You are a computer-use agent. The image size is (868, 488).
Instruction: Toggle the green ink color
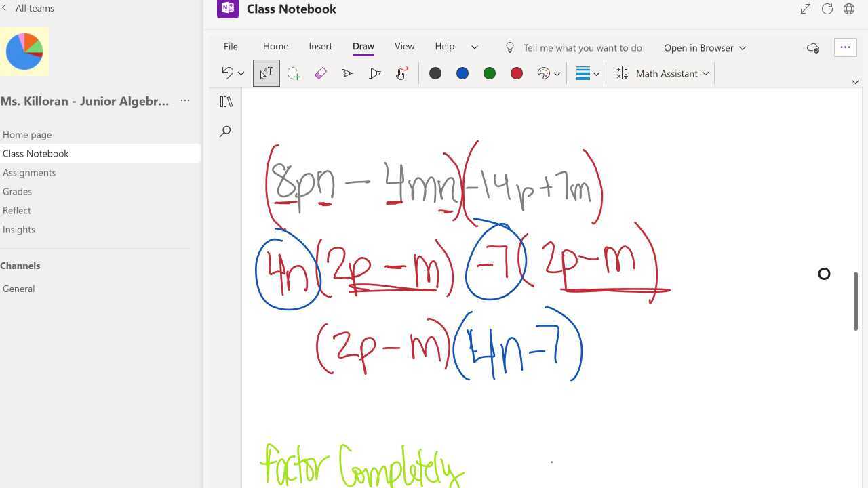coord(490,73)
